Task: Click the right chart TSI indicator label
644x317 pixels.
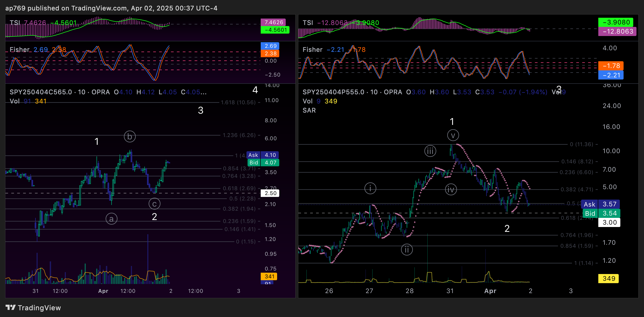Action: coord(308,23)
